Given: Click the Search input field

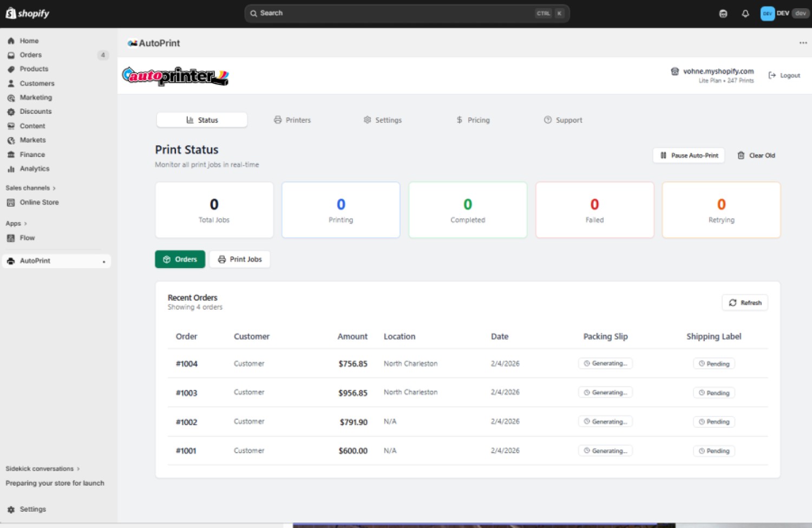Looking at the screenshot, I should [395, 14].
